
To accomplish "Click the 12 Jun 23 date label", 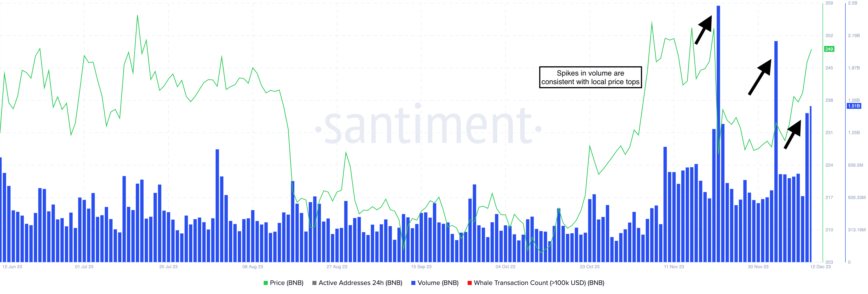I will tap(12, 267).
